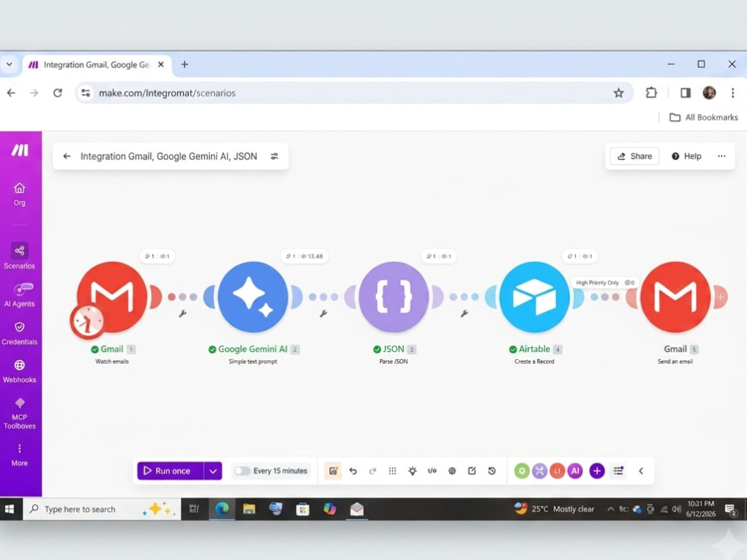Open scenario settings gear in toolbar
The width and height of the screenshot is (747, 560).
point(452,471)
